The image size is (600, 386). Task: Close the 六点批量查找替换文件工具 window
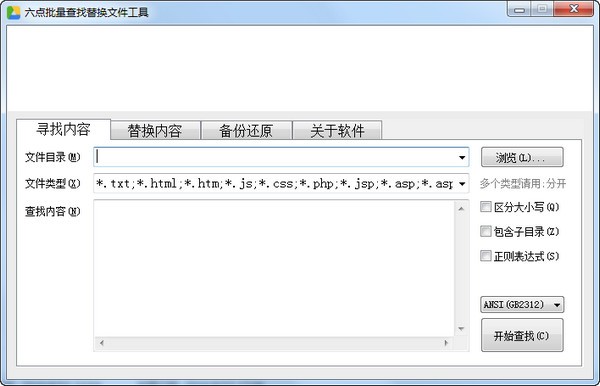[x=573, y=9]
